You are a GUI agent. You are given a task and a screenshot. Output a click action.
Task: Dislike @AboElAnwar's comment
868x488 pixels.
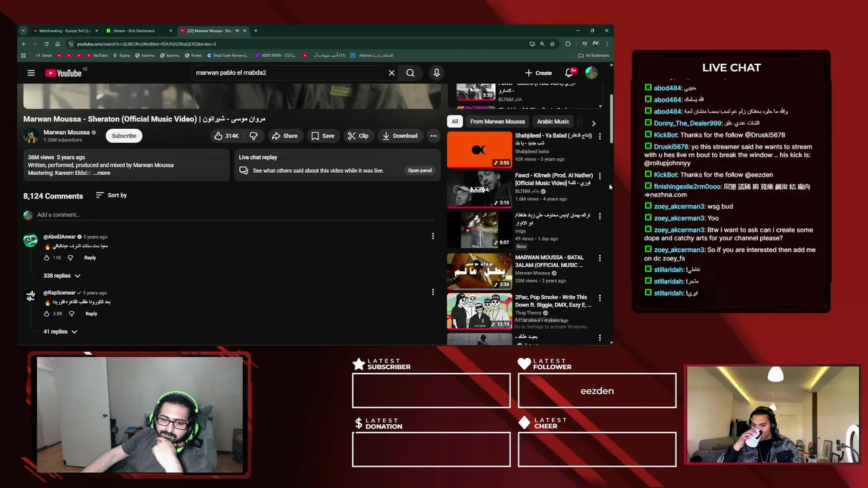71,258
